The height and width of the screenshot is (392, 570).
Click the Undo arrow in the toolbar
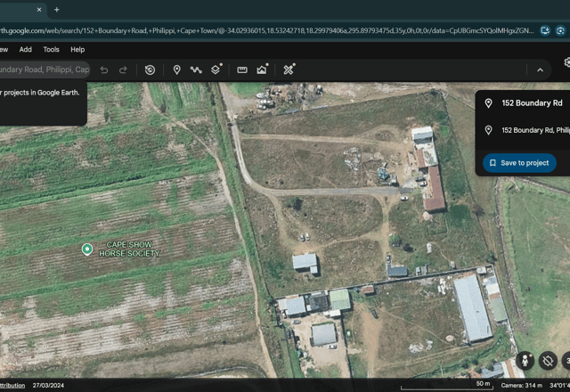pos(104,69)
